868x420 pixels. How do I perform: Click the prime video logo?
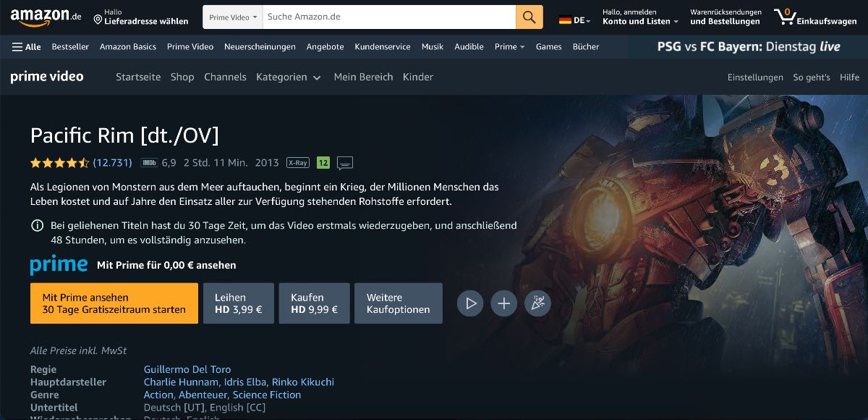[47, 76]
